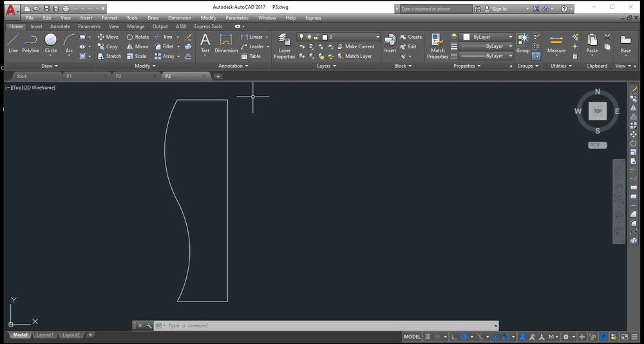Click Make Current layer button
Viewport: 644px width, 344px height.
(x=355, y=46)
